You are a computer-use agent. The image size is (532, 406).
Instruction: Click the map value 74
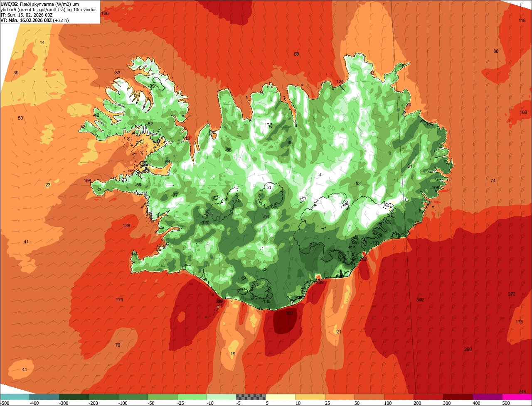tap(493, 181)
